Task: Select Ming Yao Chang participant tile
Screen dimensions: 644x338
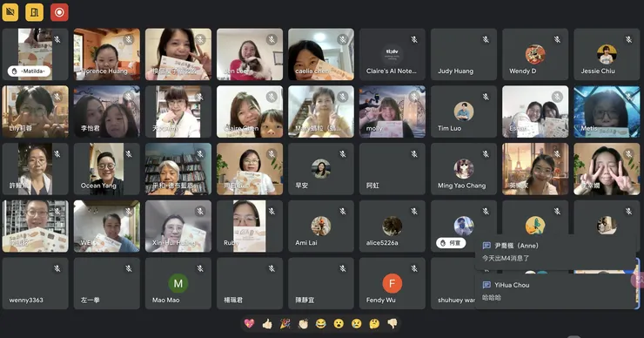Action: [x=464, y=169]
